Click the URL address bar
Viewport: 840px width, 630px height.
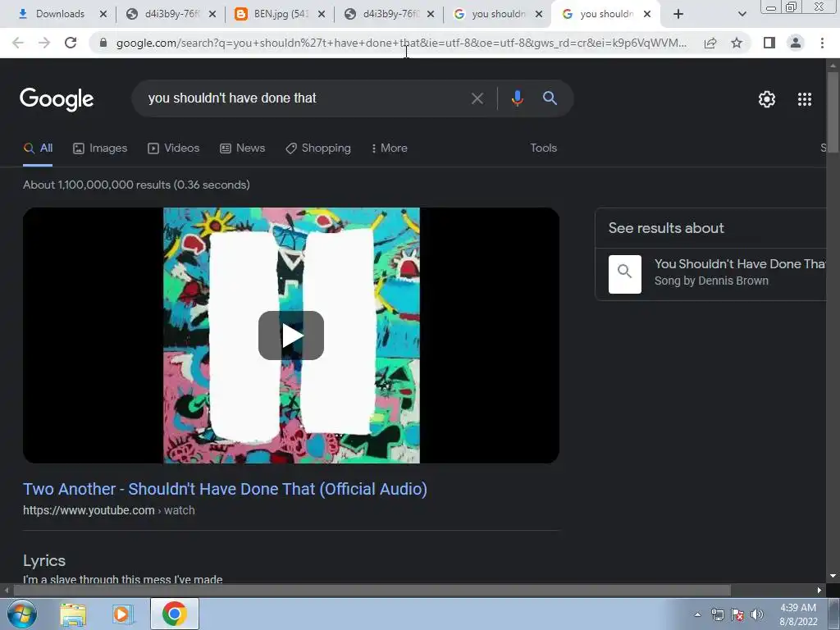(402, 43)
